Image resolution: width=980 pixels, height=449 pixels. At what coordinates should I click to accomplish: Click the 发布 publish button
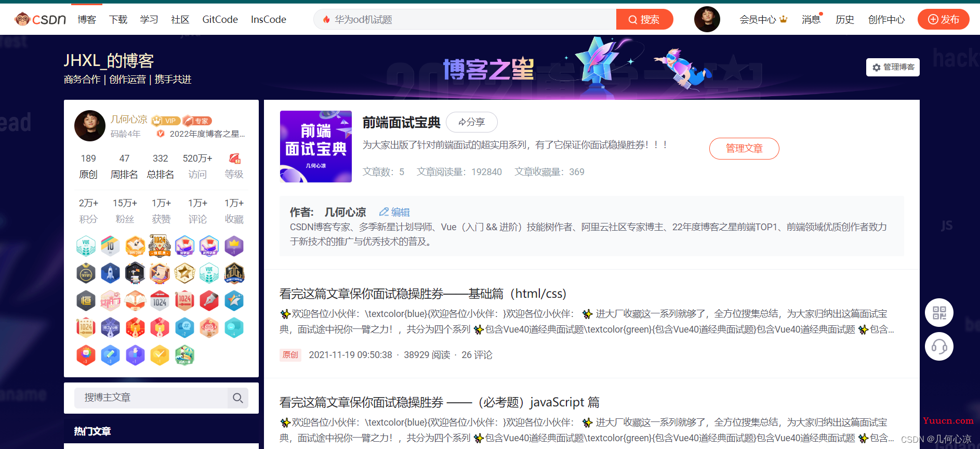(944, 19)
